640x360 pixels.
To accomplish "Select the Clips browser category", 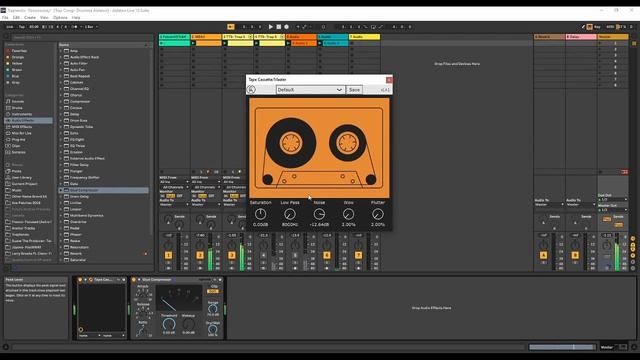I will 16,146.
